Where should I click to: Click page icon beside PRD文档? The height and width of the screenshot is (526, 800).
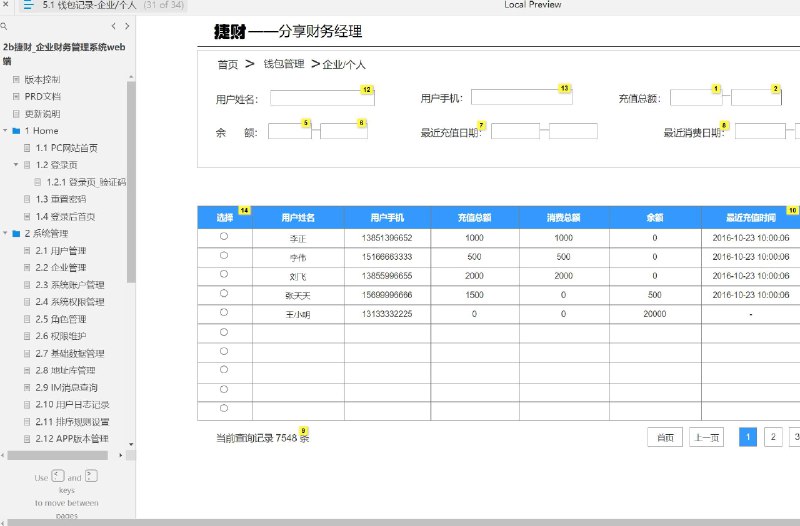point(16,96)
